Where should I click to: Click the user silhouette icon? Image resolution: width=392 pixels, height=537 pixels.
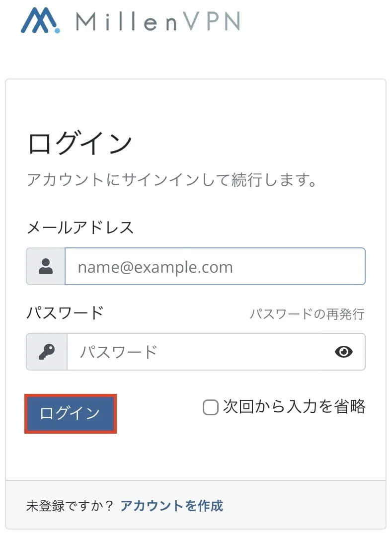pyautogui.click(x=46, y=267)
